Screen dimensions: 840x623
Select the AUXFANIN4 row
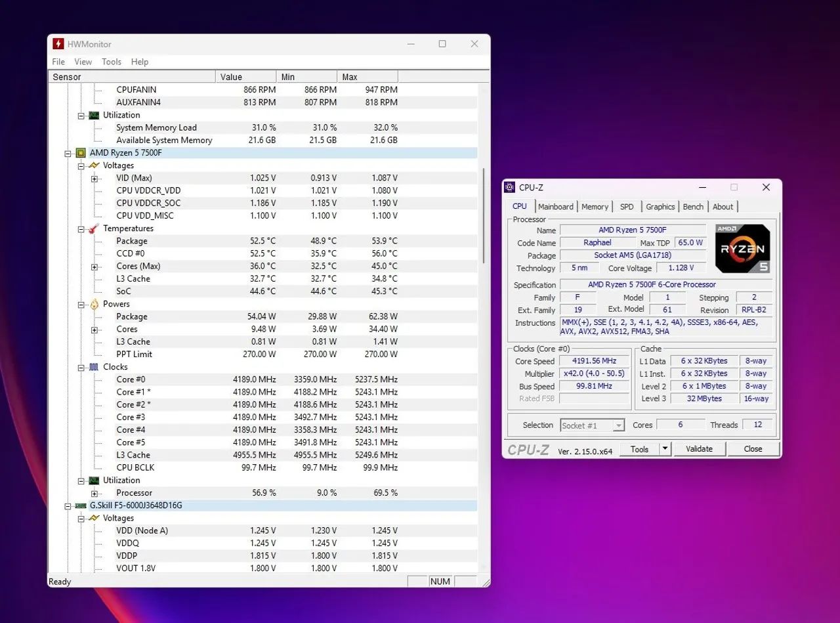(x=263, y=102)
